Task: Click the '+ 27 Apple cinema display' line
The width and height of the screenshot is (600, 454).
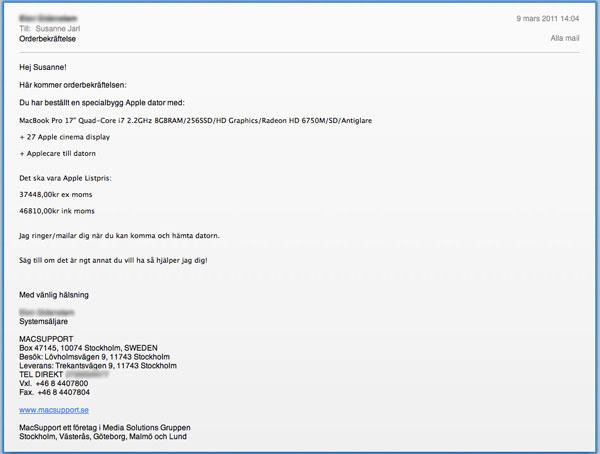Action: coord(65,137)
